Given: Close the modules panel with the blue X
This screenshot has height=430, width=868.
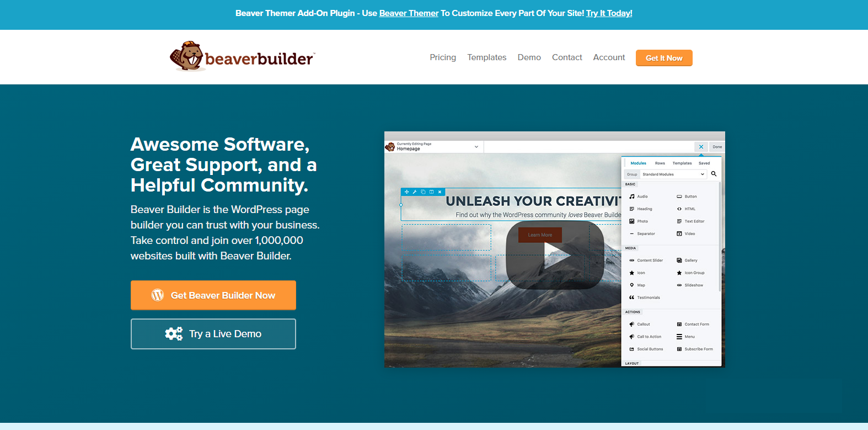Looking at the screenshot, I should [x=701, y=147].
